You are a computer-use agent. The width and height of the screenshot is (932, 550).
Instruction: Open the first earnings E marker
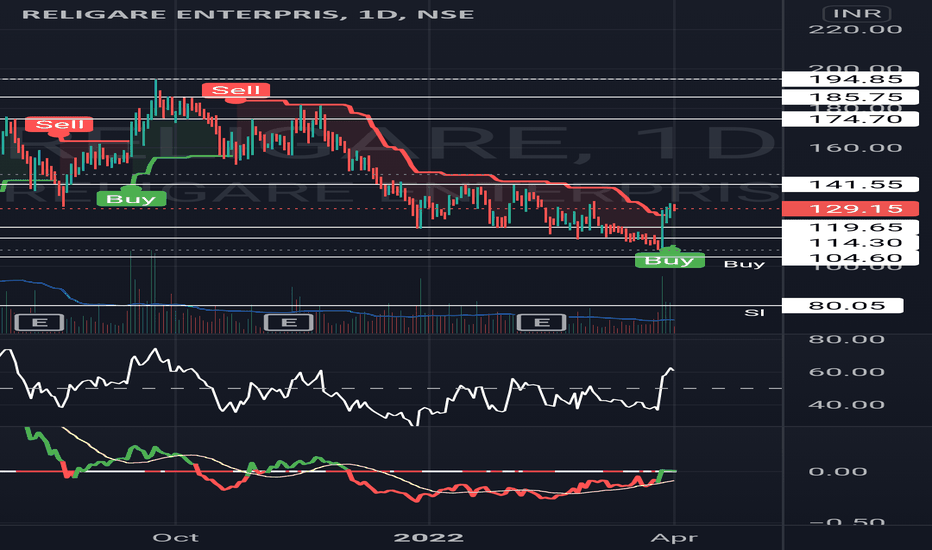click(x=39, y=322)
